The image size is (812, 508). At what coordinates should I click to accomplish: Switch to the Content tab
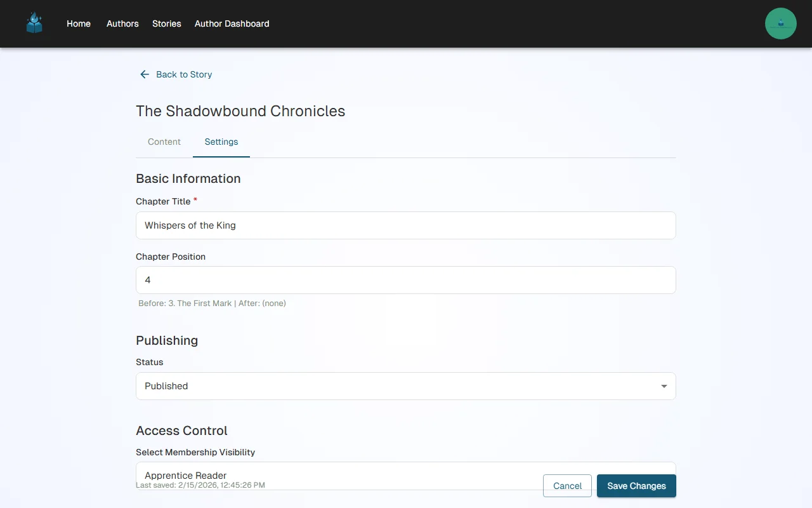coord(164,142)
